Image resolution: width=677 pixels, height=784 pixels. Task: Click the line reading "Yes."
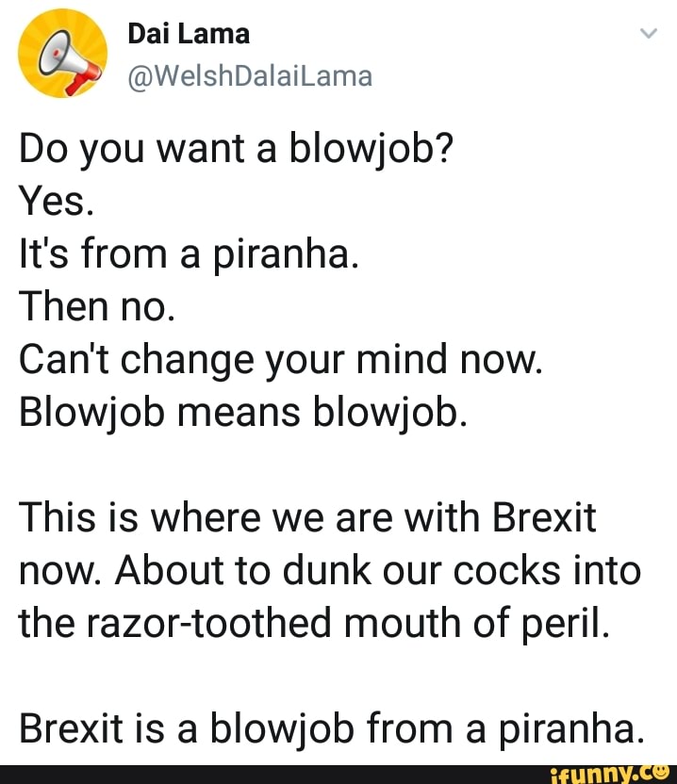click(x=54, y=199)
